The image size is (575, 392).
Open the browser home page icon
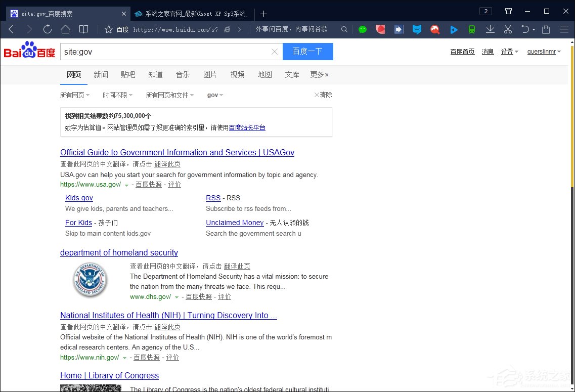(x=66, y=29)
